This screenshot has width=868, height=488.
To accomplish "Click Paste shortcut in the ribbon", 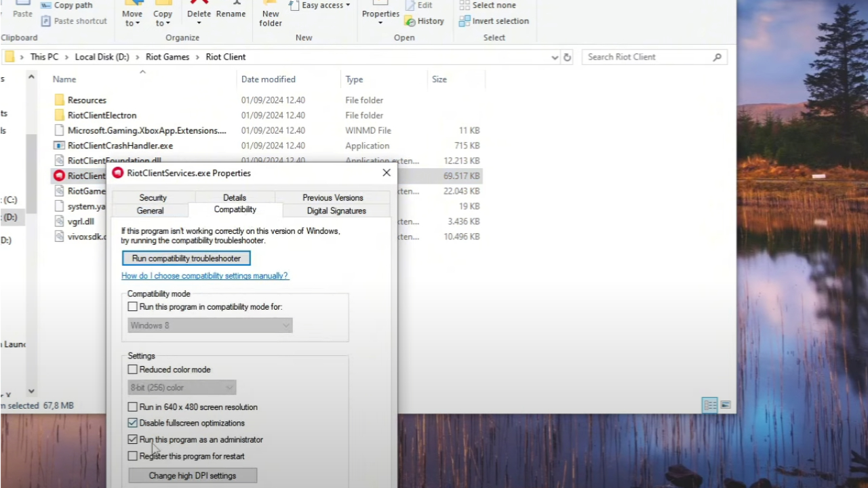I will pos(73,21).
